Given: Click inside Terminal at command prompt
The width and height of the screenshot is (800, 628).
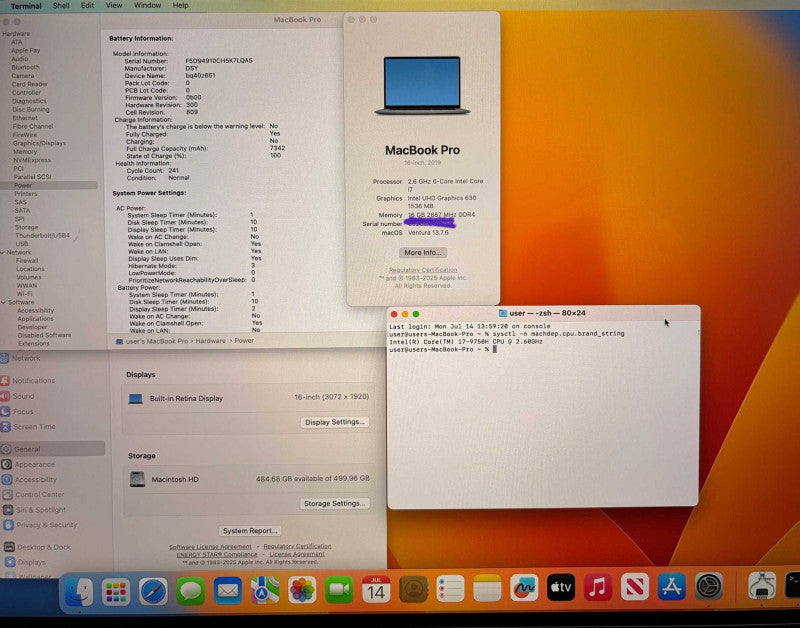Looking at the screenshot, I should [x=494, y=349].
